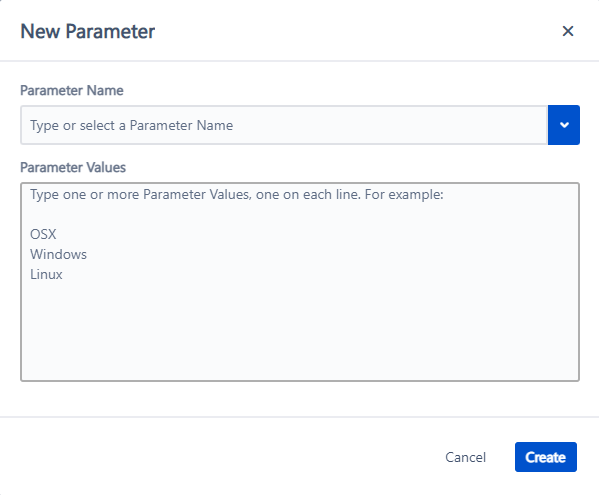Screen dimensions: 599x495
Task: Click inside the Parameter Values text area
Action: [300, 282]
